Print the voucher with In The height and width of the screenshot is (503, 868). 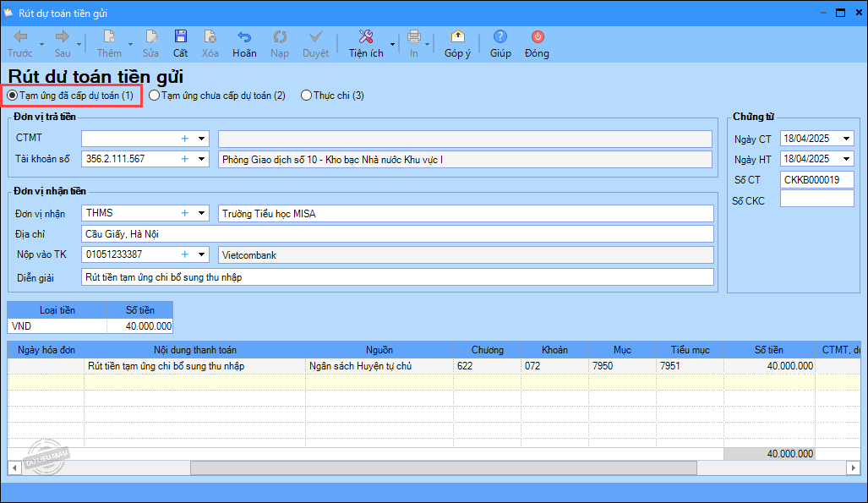414,44
